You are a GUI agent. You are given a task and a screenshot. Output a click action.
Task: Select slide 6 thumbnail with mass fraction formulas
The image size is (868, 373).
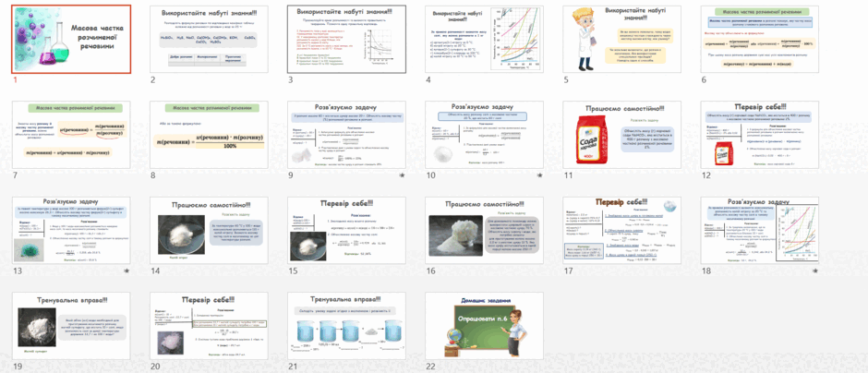click(759, 40)
